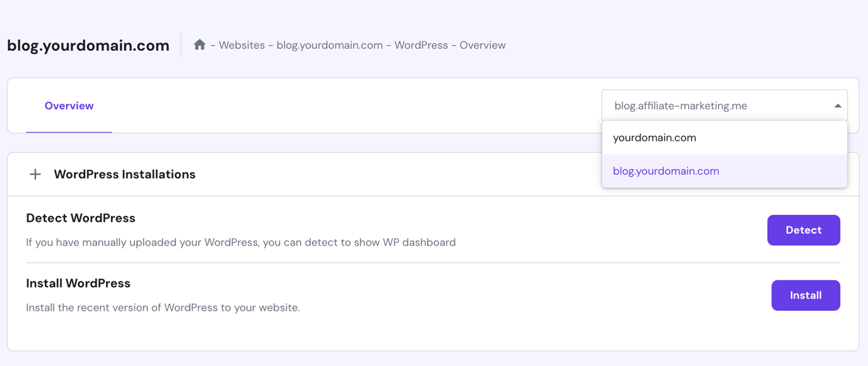Collapse the domain selector chevron arrow
The height and width of the screenshot is (366, 868).
click(837, 105)
